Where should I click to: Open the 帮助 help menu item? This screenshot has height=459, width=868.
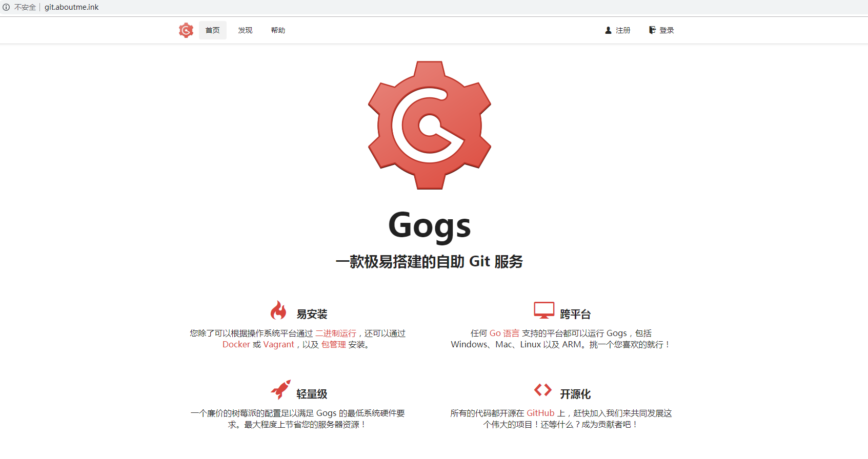click(278, 30)
